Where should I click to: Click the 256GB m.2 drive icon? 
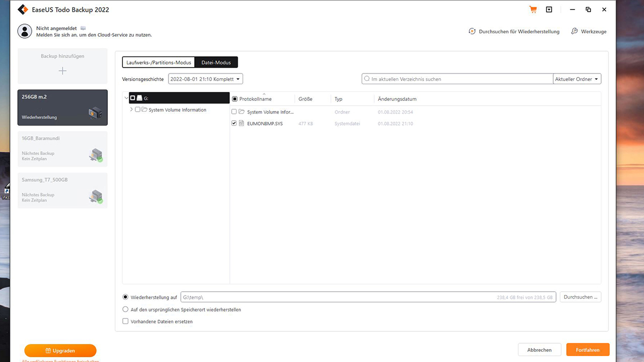tap(96, 113)
